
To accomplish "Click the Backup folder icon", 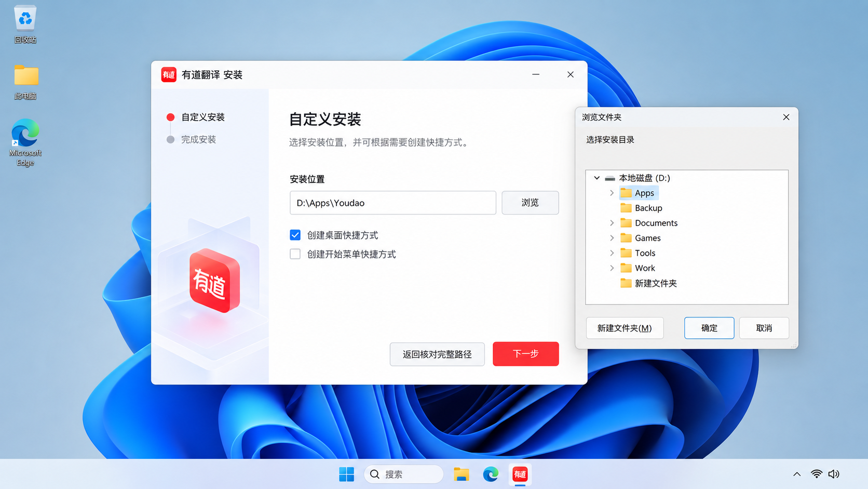I will (626, 208).
